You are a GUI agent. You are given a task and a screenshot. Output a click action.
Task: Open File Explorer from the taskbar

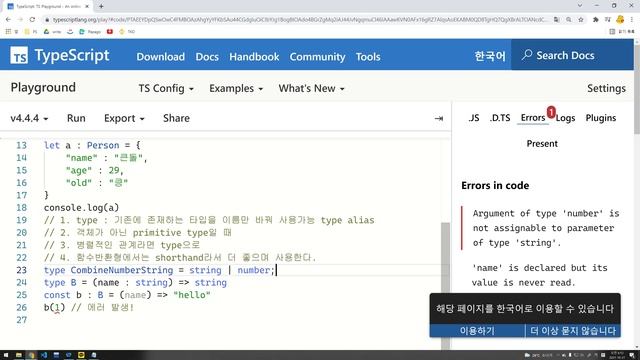tap(19, 355)
